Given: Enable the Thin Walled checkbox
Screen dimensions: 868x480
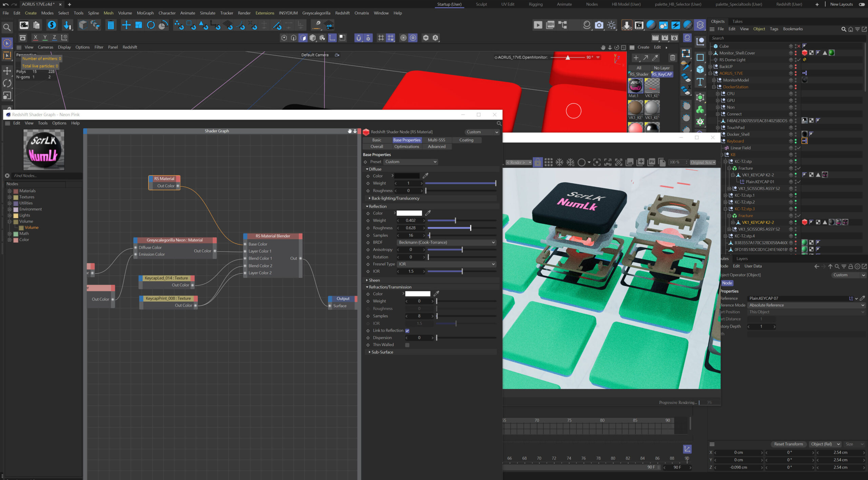Looking at the screenshot, I should tap(407, 345).
